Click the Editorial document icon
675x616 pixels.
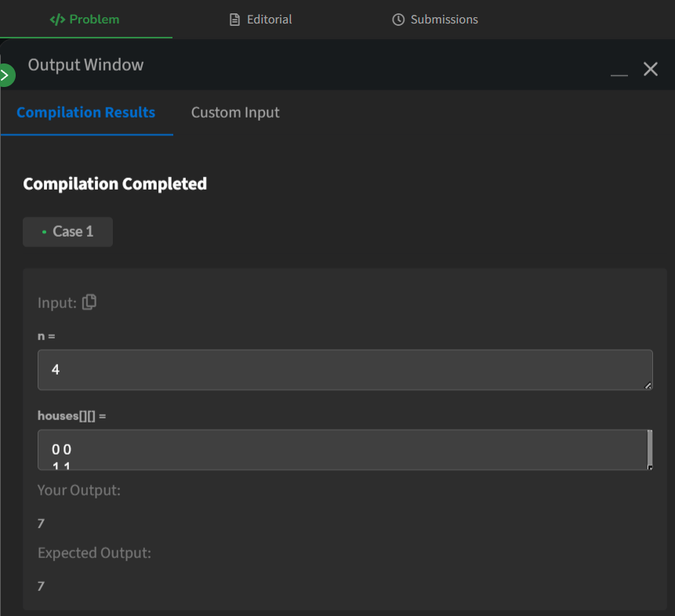click(x=234, y=20)
